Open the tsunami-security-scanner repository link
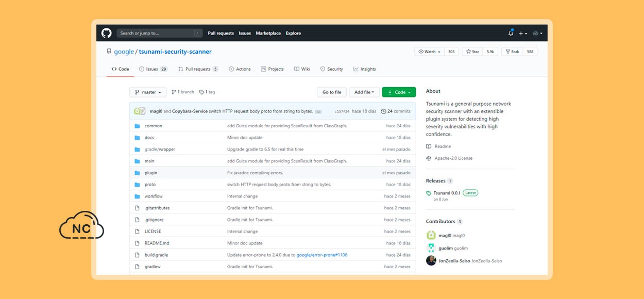 [175, 52]
